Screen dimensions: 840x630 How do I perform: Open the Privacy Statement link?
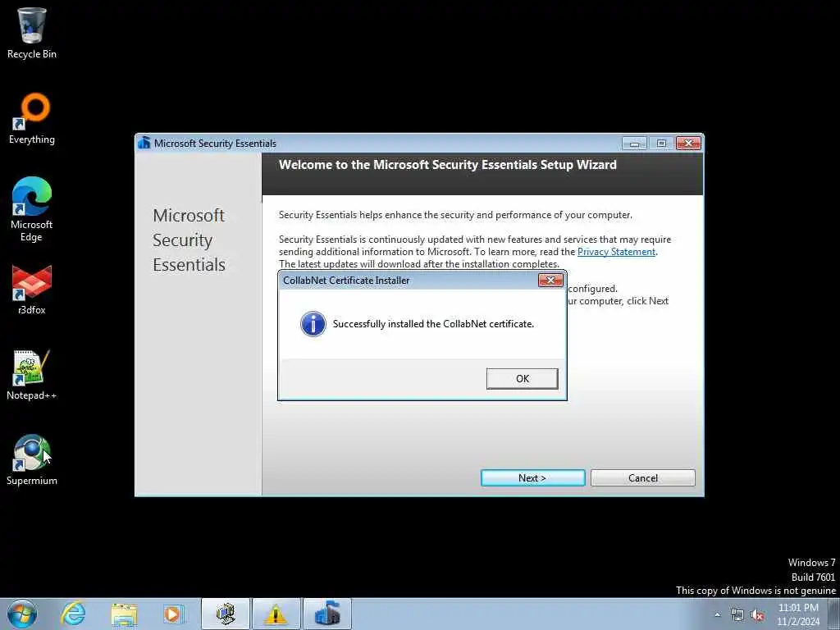point(616,252)
